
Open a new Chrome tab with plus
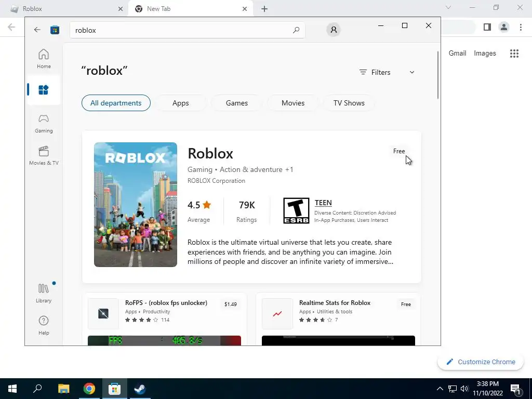[264, 9]
